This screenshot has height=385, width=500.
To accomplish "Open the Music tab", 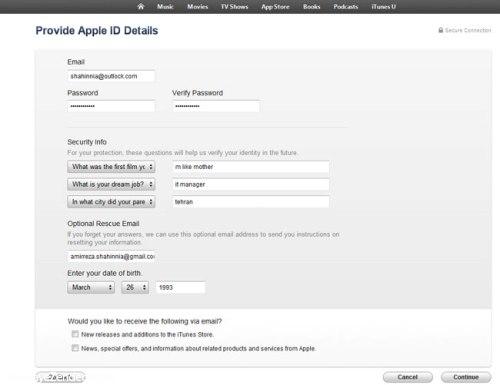I will [x=165, y=7].
